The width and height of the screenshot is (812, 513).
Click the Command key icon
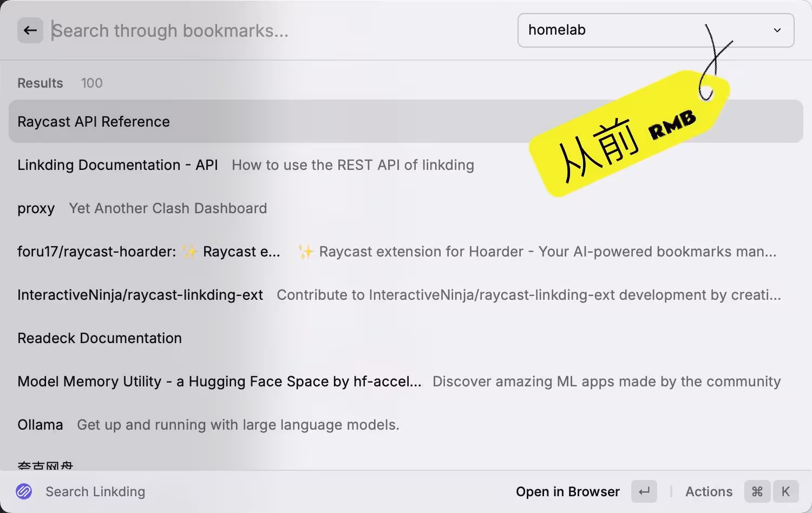pyautogui.click(x=757, y=491)
